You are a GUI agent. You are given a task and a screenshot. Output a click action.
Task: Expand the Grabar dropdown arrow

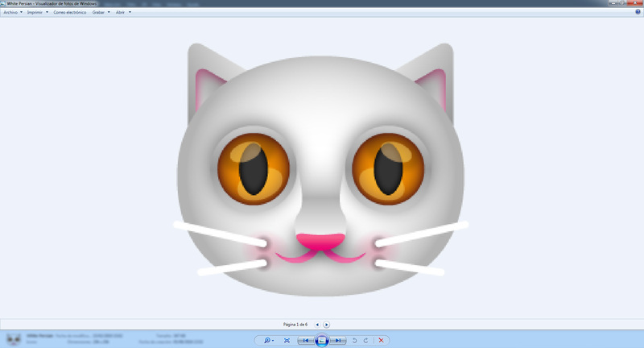(109, 12)
